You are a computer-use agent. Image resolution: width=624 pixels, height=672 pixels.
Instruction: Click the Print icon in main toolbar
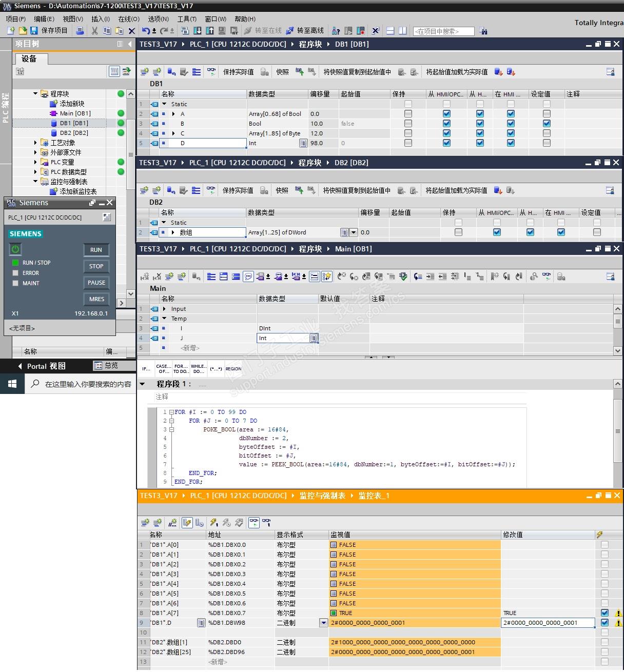coord(80,31)
